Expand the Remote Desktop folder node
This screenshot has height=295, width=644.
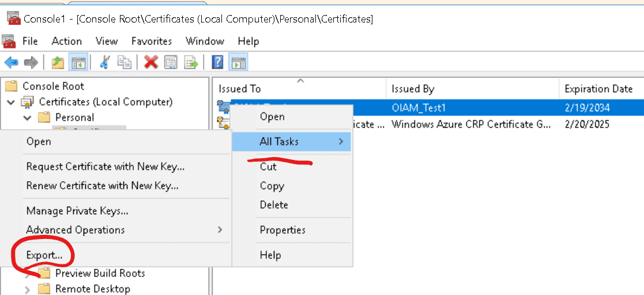27,289
